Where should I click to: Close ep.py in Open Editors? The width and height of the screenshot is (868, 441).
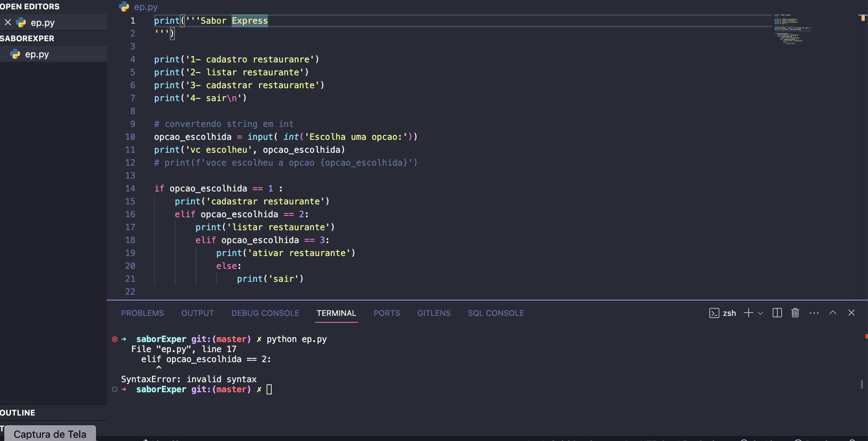click(8, 23)
